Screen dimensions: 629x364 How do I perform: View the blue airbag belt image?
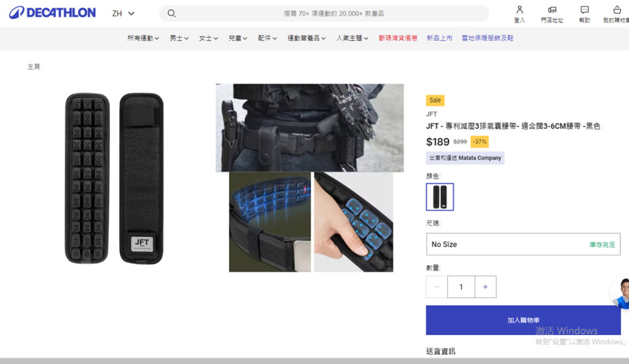[270, 222]
